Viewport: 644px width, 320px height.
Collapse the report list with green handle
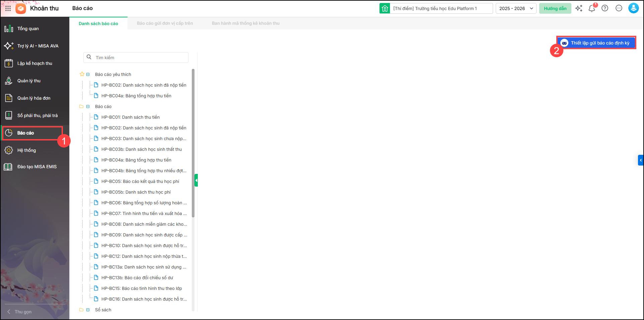point(196,180)
